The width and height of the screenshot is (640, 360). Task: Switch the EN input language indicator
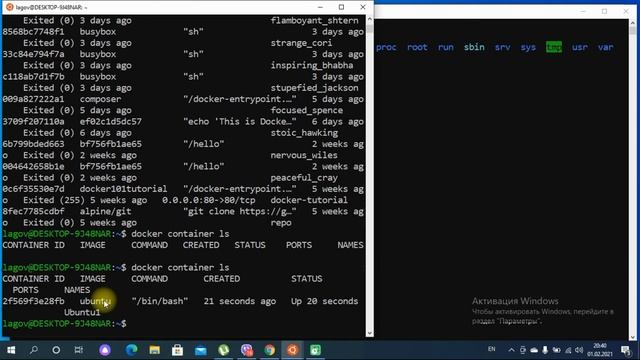[491, 349]
